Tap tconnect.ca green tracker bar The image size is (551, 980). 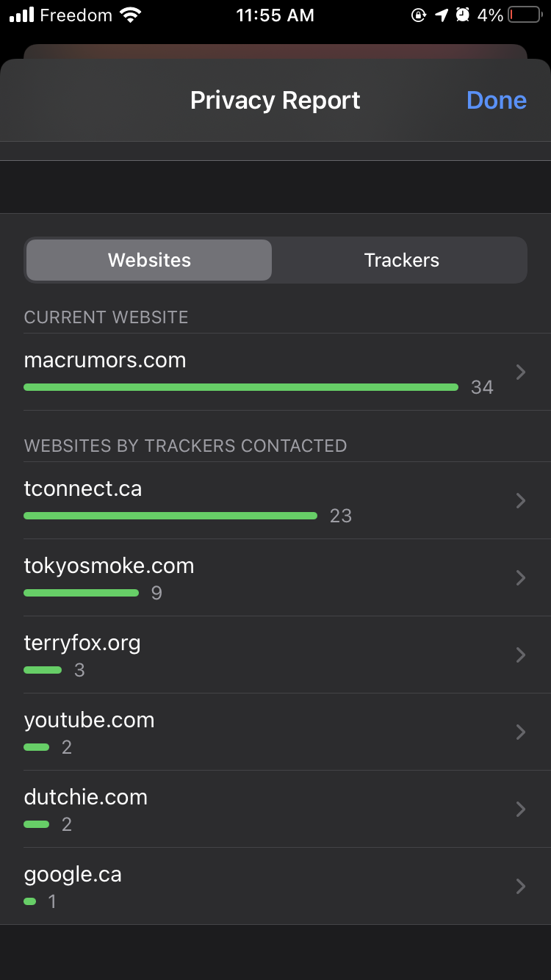(170, 516)
